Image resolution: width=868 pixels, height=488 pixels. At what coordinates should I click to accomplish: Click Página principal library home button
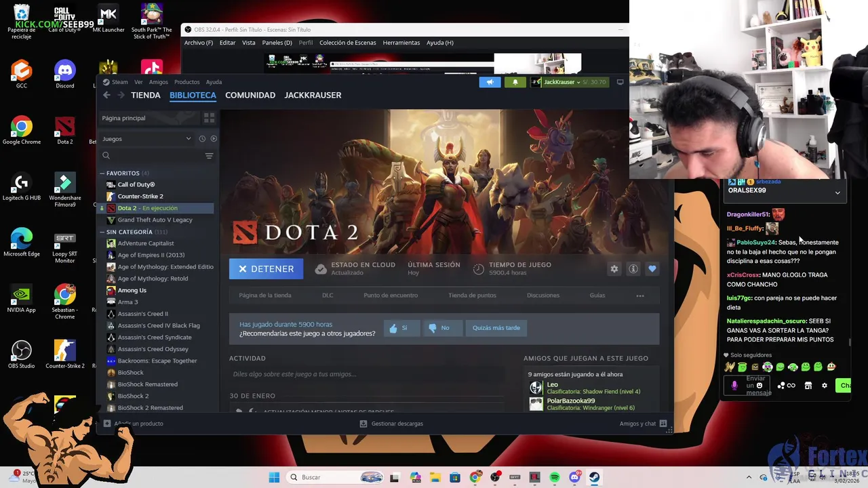pos(149,118)
